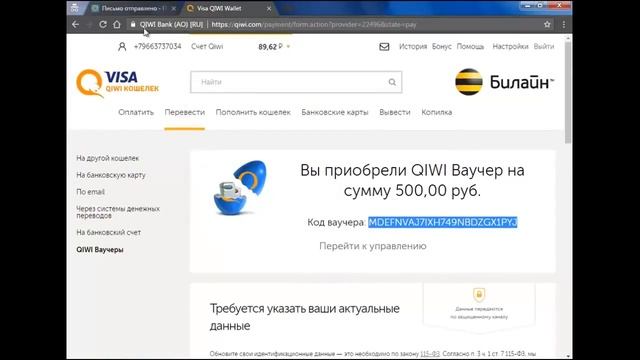Image resolution: width=640 pixels, height=360 pixels.
Task: Open the Настройки link
Action: click(510, 47)
